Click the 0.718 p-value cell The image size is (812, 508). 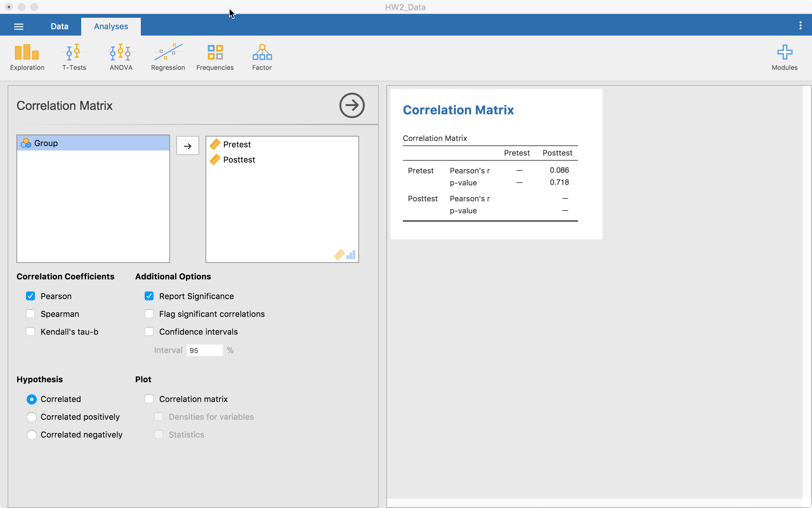(559, 182)
